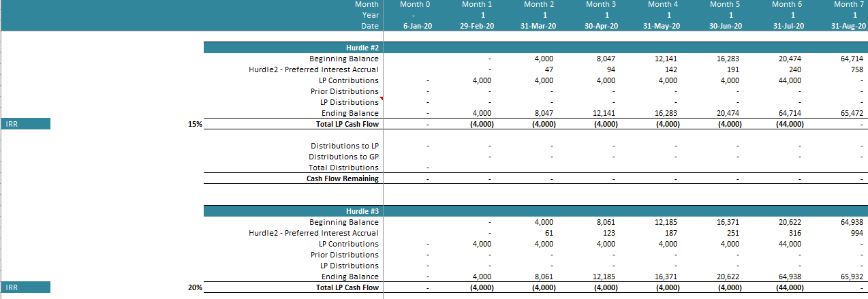Click the IRR label beside the 15% rate
The image size is (868, 299).
pos(25,124)
